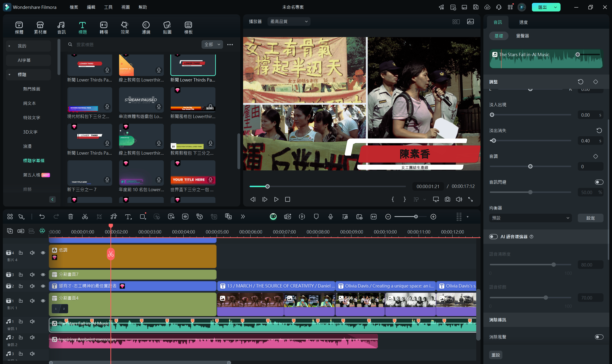Click the undo arrow in the timeline toolbar

[x=42, y=217]
